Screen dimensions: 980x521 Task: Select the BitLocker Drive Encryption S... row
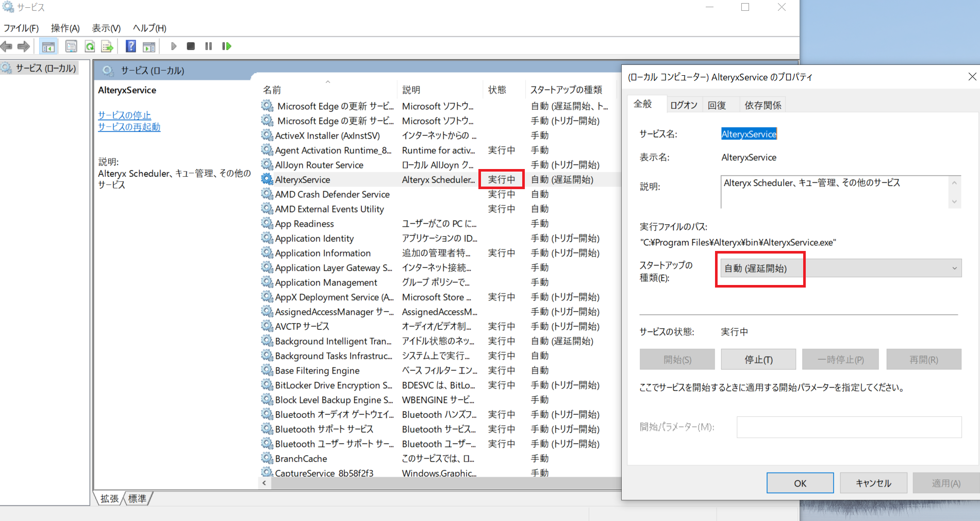tap(440, 385)
